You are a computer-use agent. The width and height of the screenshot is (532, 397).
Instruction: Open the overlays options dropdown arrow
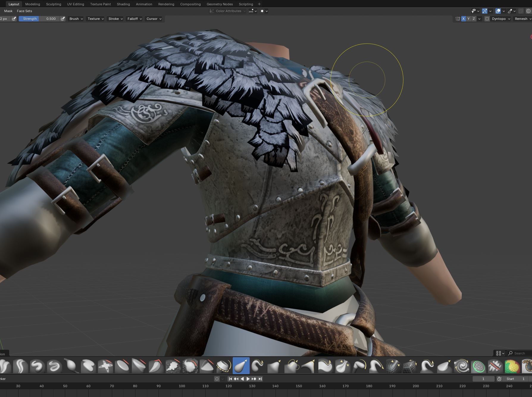point(503,11)
